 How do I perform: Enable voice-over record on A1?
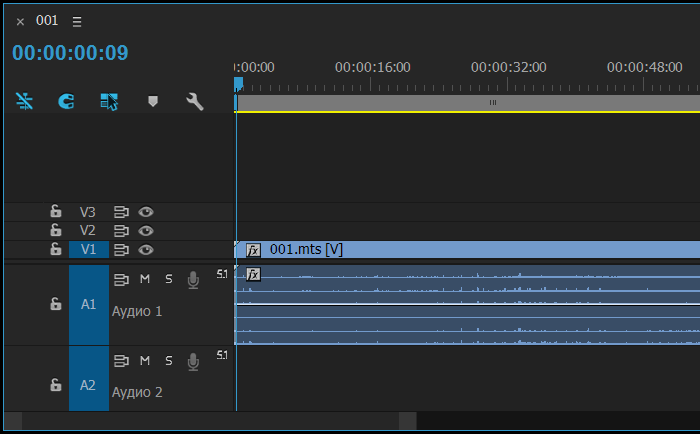(193, 280)
